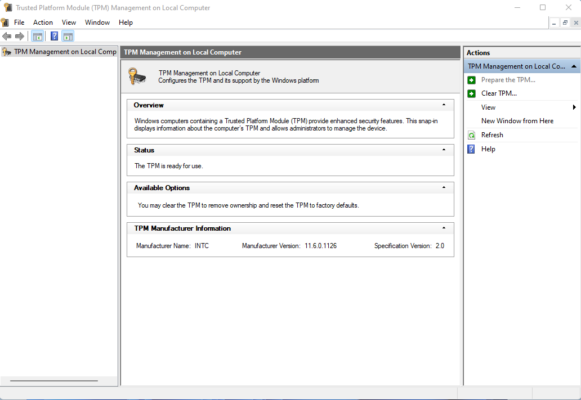581x400 pixels.
Task: Toggle the Show/Hide Action Pane icon
Action: tap(68, 36)
